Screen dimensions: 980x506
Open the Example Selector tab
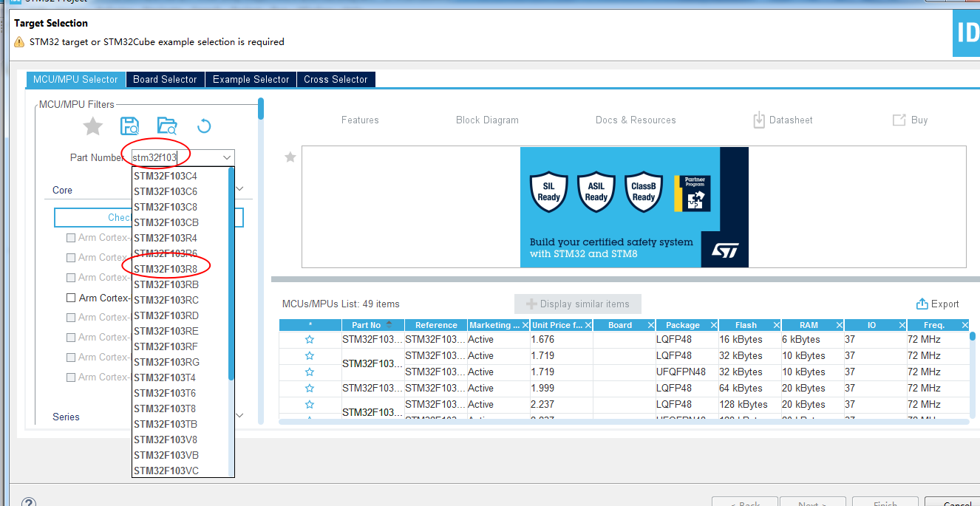(251, 79)
